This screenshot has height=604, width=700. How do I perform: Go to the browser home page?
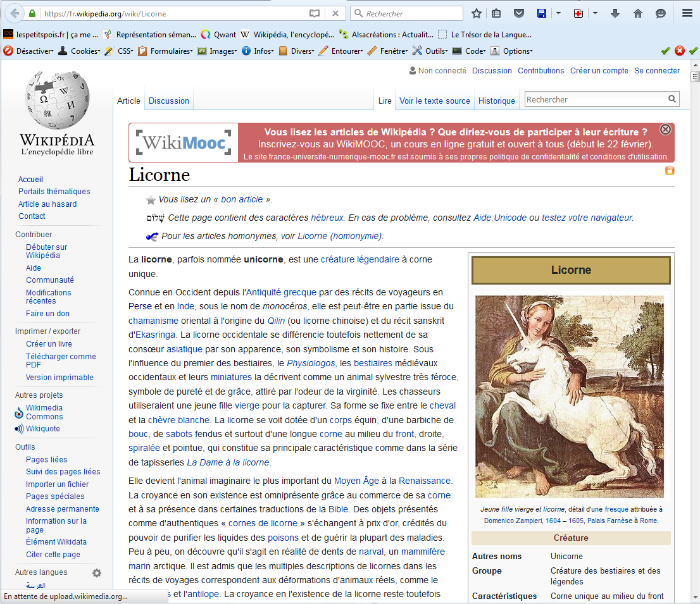point(638,13)
